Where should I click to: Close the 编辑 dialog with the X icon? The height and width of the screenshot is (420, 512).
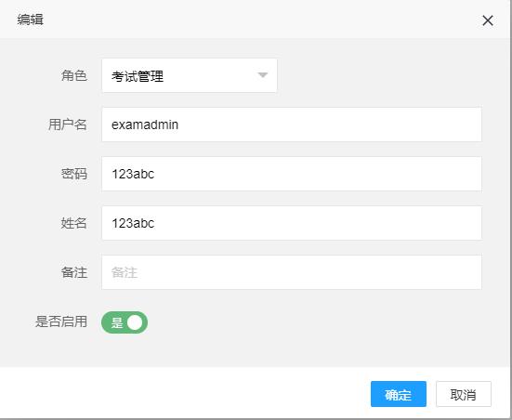tap(488, 20)
